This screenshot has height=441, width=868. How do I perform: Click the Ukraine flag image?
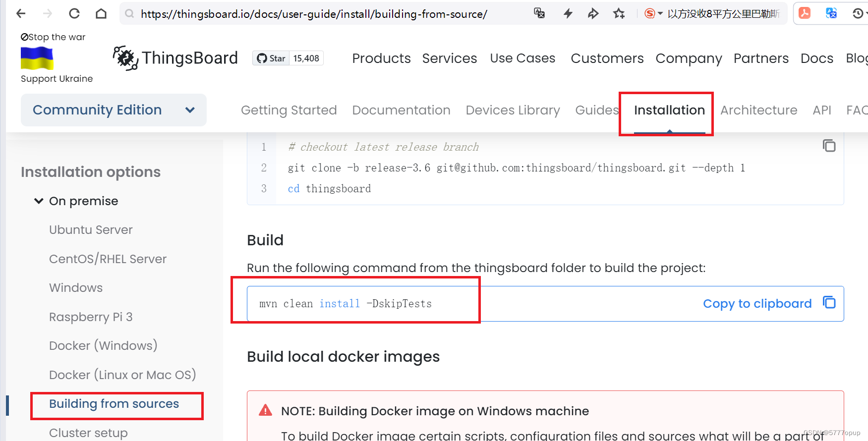tap(37, 58)
